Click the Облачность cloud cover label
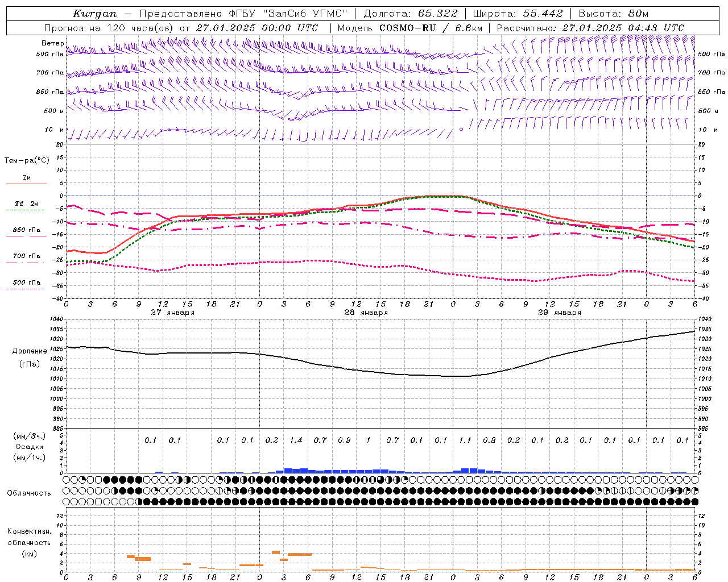 pos(29,493)
